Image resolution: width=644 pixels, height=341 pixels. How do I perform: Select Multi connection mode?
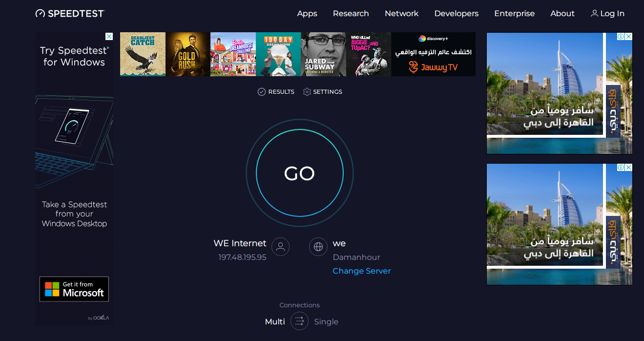click(275, 321)
